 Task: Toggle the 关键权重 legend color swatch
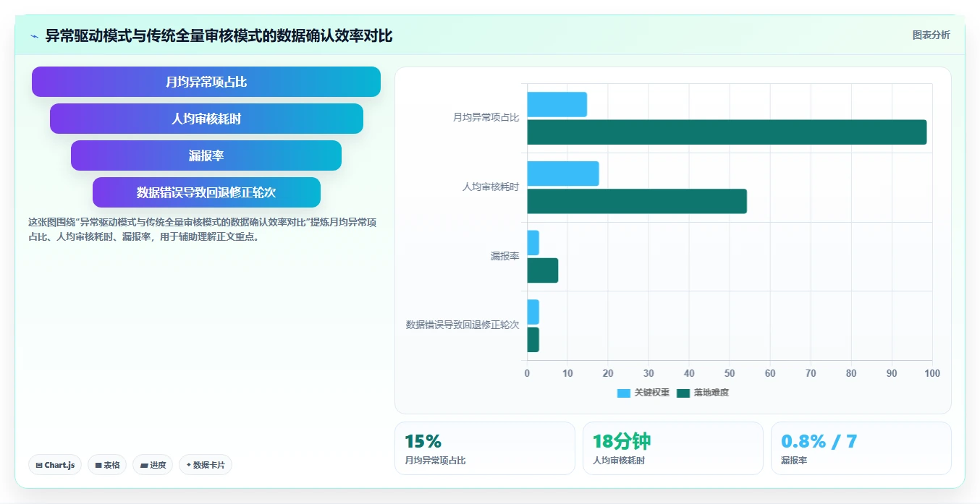624,393
